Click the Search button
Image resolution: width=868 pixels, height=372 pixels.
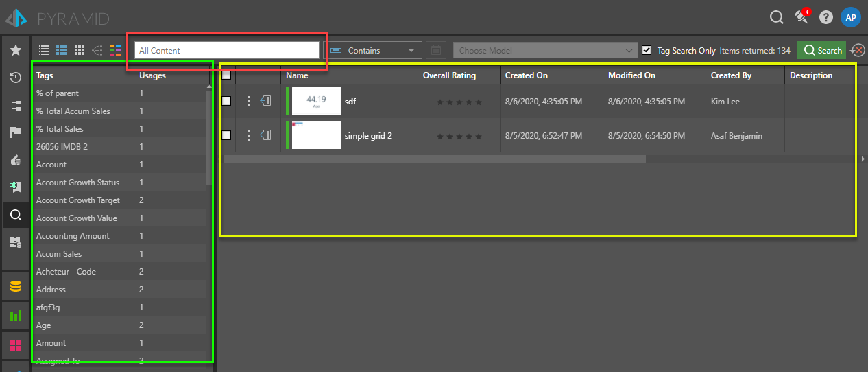[821, 50]
